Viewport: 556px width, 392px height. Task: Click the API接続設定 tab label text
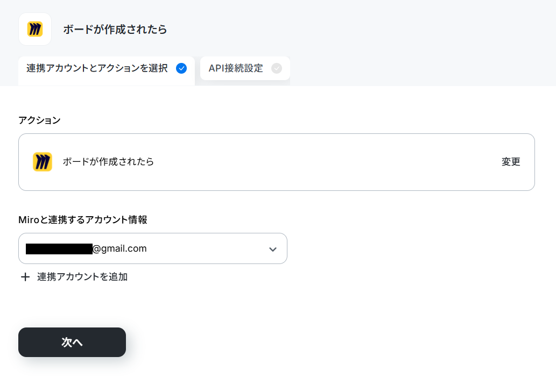(236, 68)
